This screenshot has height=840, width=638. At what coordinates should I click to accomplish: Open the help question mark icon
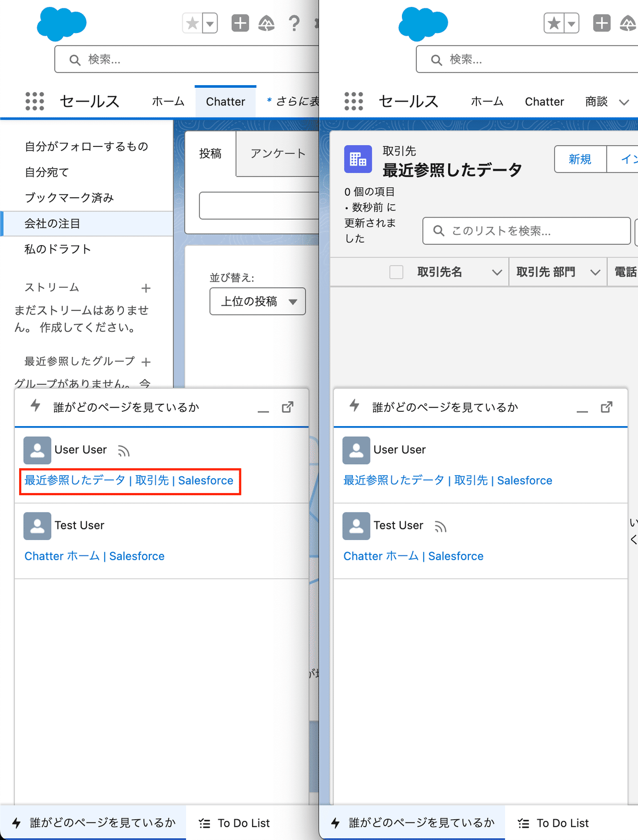tap(294, 23)
